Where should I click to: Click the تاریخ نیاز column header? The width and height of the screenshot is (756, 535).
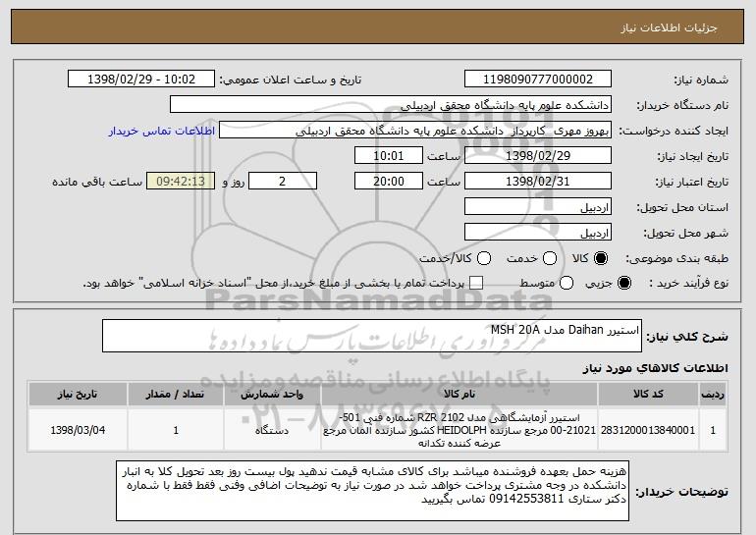(x=78, y=395)
